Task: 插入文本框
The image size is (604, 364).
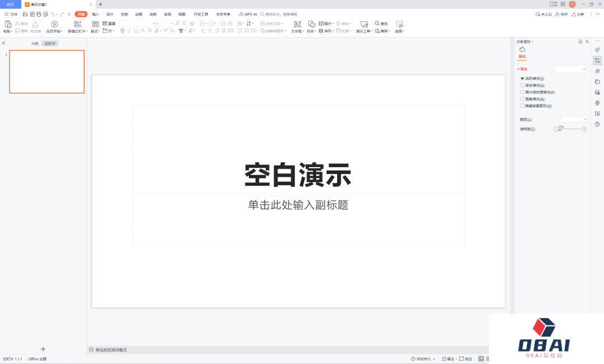Action: click(x=297, y=25)
